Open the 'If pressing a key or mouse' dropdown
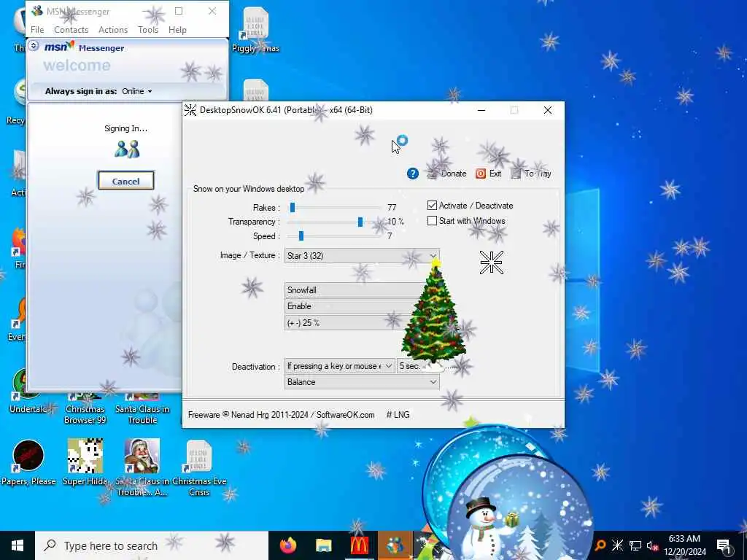The height and width of the screenshot is (560, 747). pyautogui.click(x=340, y=366)
